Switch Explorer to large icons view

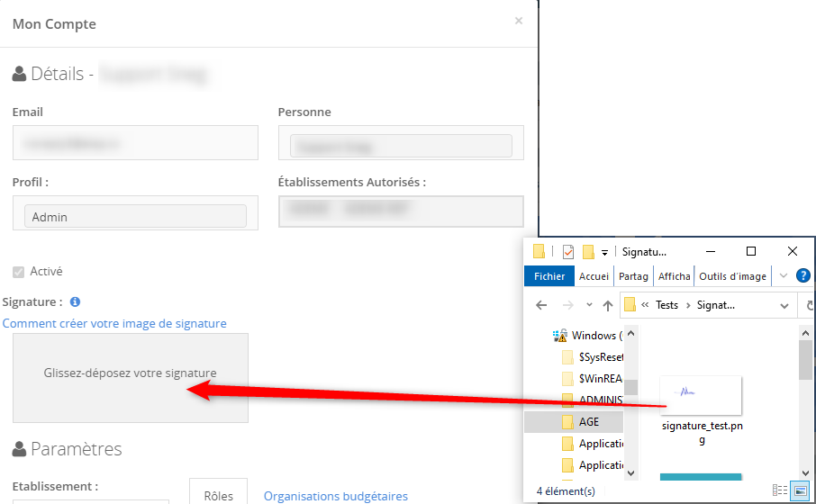coord(800,490)
